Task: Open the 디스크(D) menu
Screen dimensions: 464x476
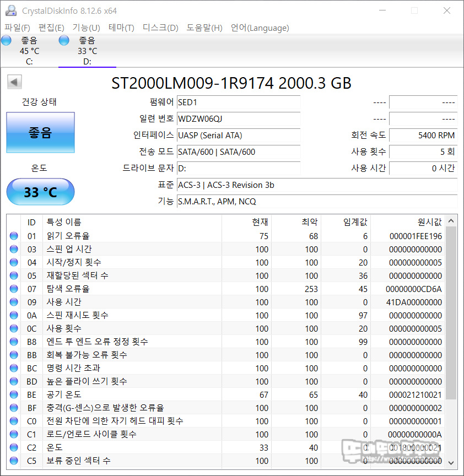Action: (x=160, y=28)
